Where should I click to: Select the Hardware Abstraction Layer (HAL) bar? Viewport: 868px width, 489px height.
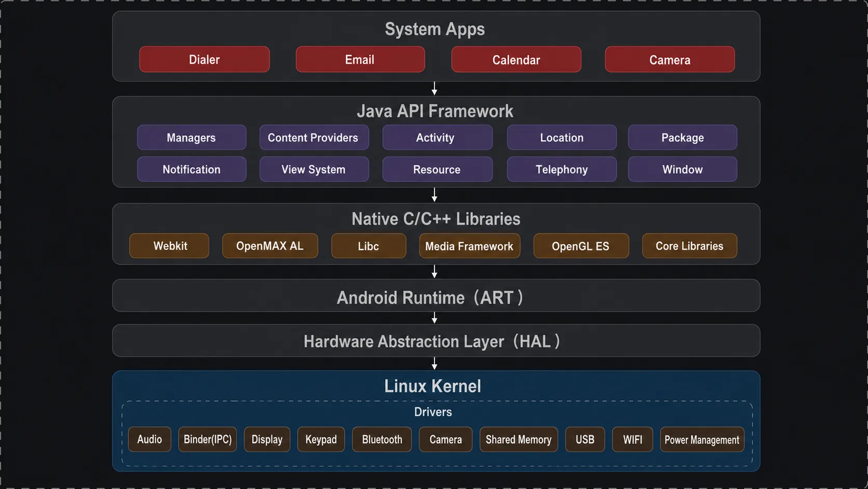click(436, 341)
